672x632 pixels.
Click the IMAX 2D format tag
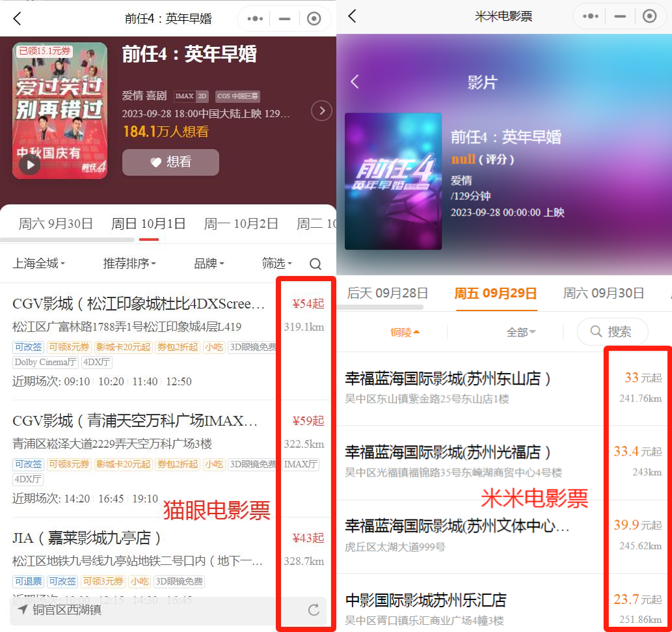[x=191, y=96]
